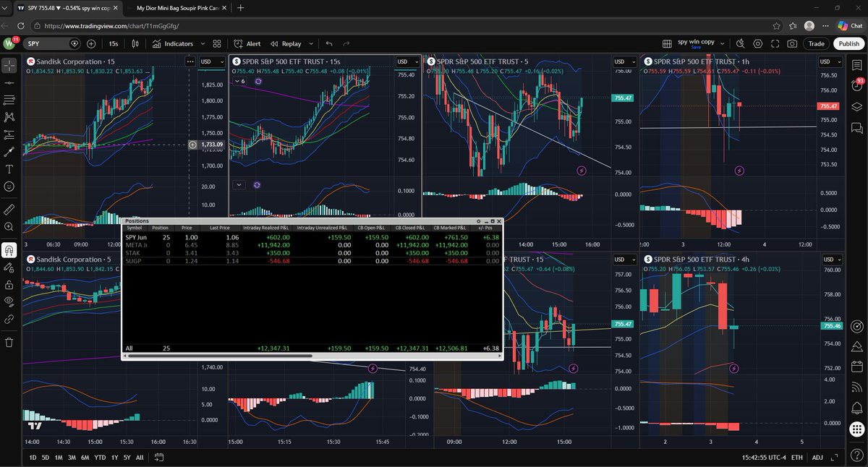Toggle magnet mode in the drawing toolbar
The width and height of the screenshot is (868, 467).
pyautogui.click(x=9, y=250)
